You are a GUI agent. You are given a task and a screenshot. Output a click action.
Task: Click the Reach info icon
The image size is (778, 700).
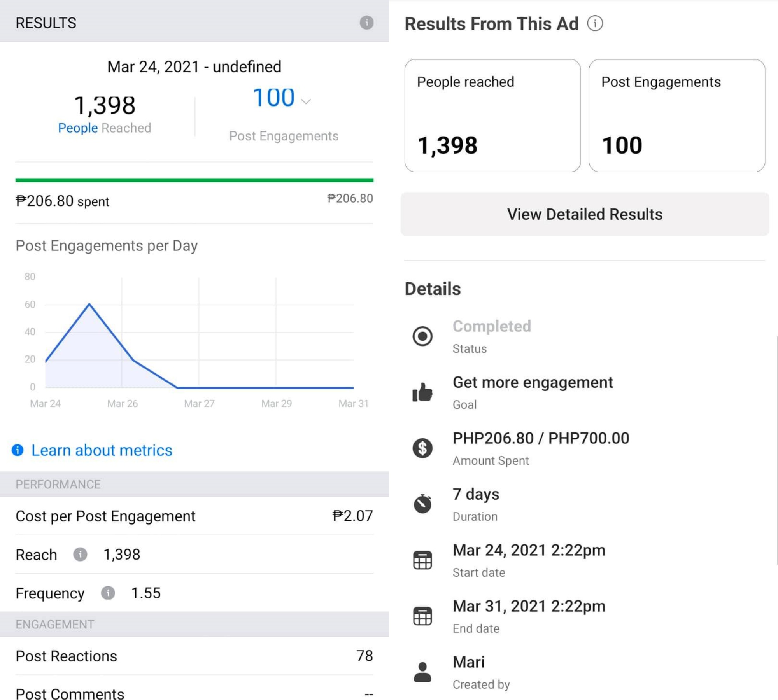(80, 554)
